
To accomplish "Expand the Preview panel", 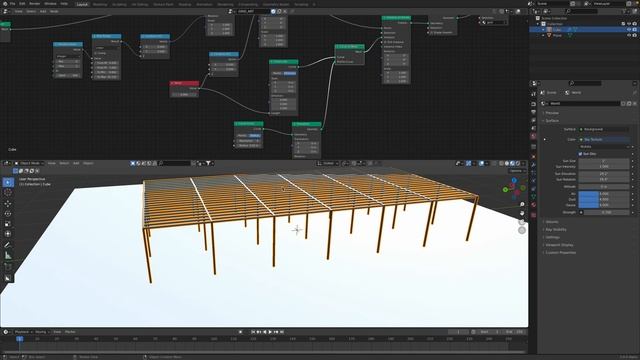I will pyautogui.click(x=552, y=113).
